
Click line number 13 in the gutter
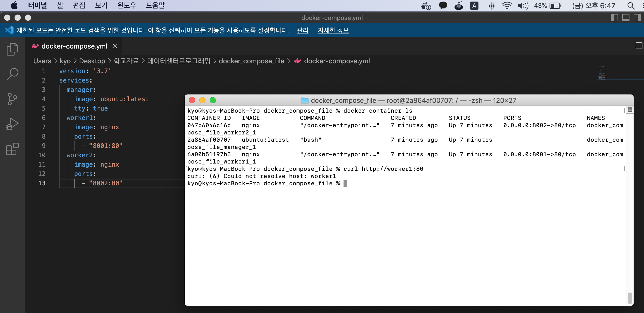click(x=42, y=183)
